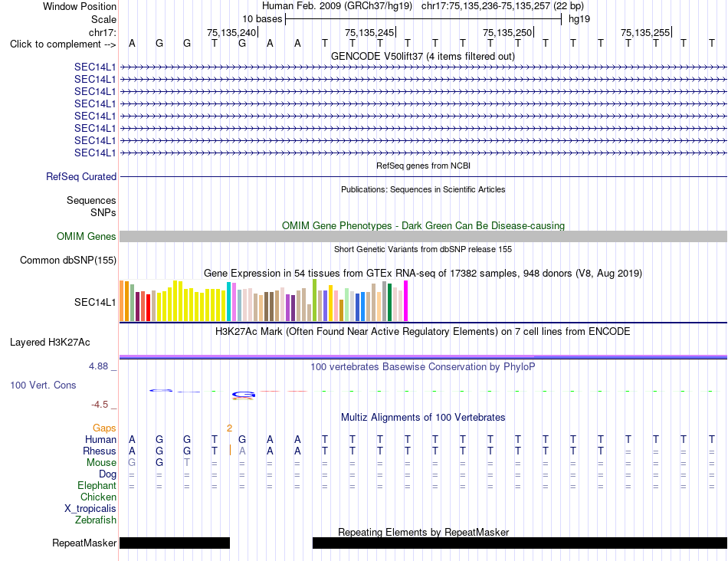
Task: Click the orange "2" gap count marker
Action: click(x=229, y=428)
